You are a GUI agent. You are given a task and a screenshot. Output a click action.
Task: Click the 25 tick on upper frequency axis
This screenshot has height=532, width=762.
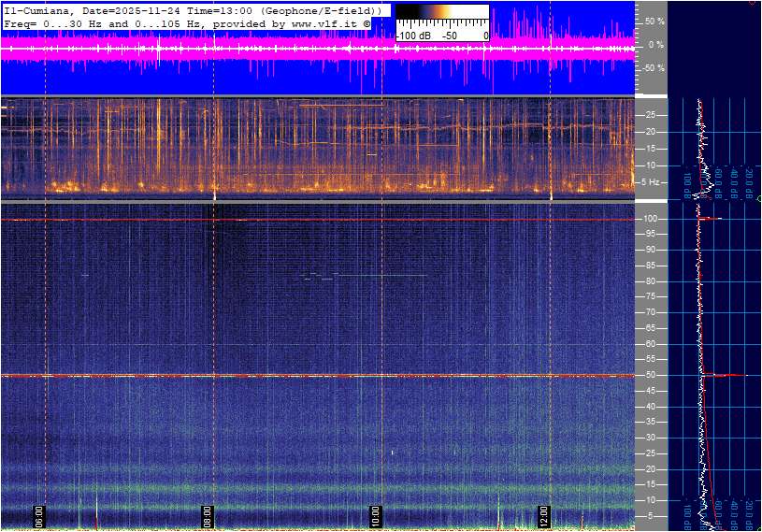coord(650,115)
